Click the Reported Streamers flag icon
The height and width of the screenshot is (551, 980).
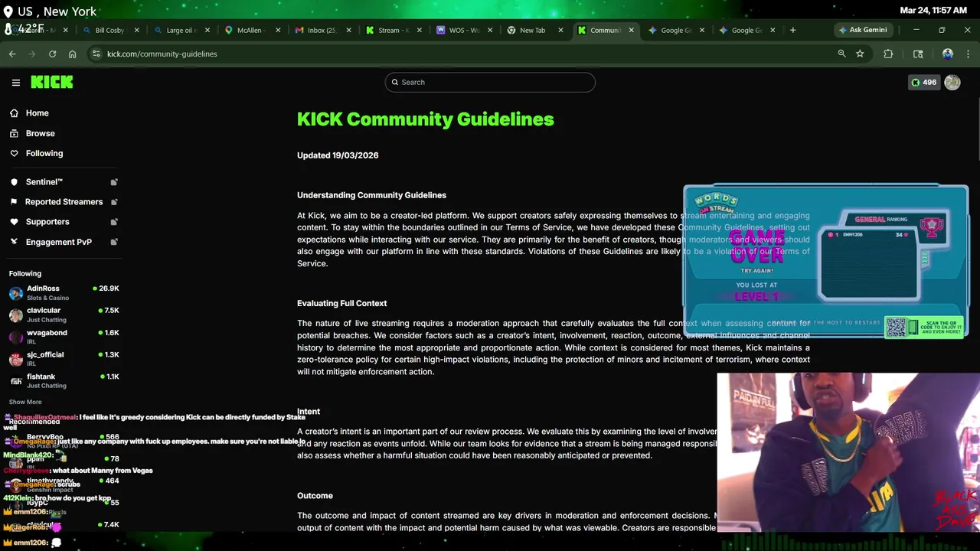[x=14, y=202]
